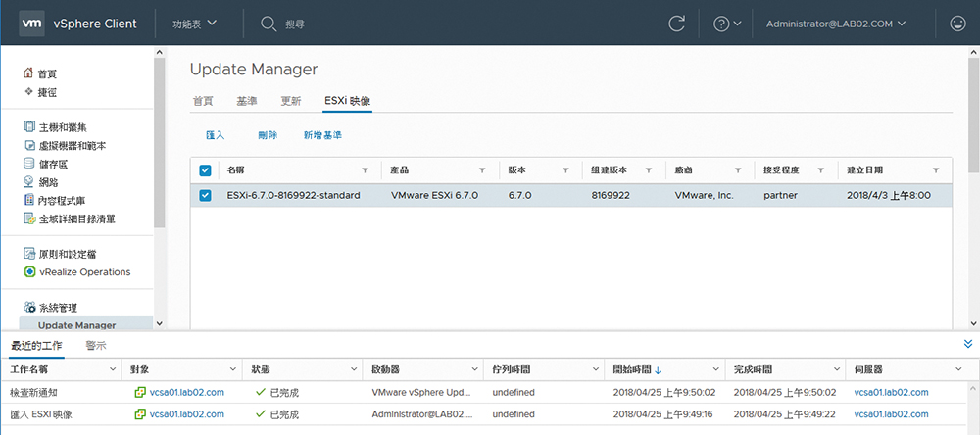The width and height of the screenshot is (980, 435).
Task: Sort tasks by the 開始時間 column header
Action: point(637,369)
